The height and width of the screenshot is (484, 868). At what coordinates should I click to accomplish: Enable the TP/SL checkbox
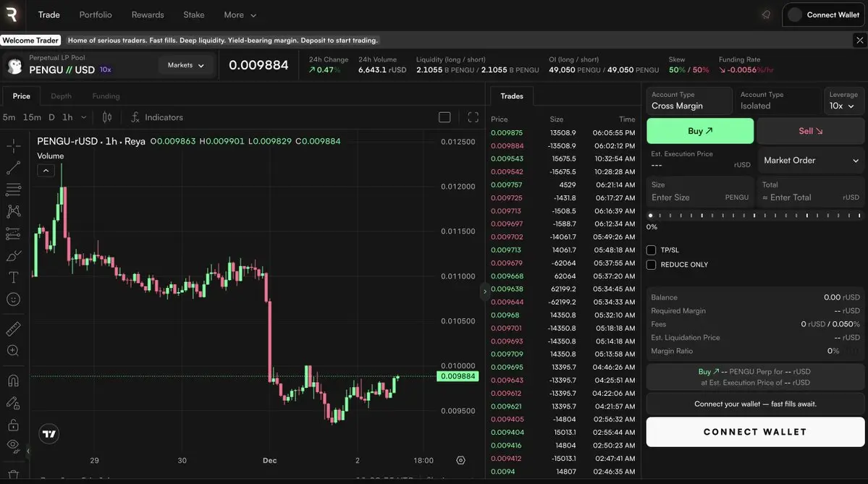click(x=651, y=250)
